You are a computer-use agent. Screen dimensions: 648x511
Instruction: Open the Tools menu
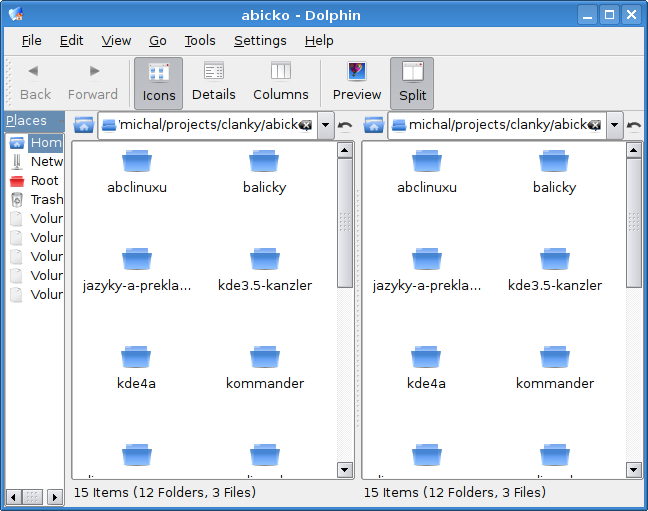click(200, 41)
